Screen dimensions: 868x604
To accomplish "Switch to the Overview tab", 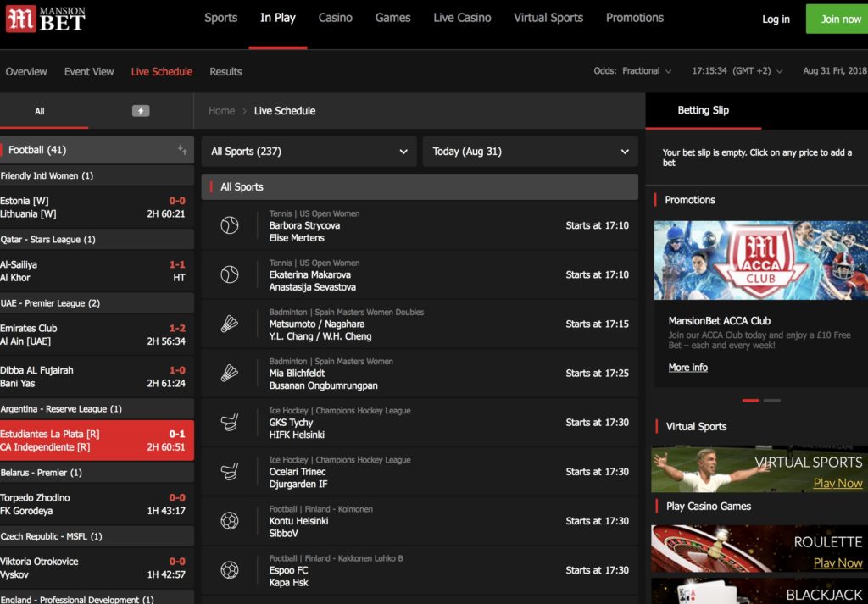I will coord(26,71).
